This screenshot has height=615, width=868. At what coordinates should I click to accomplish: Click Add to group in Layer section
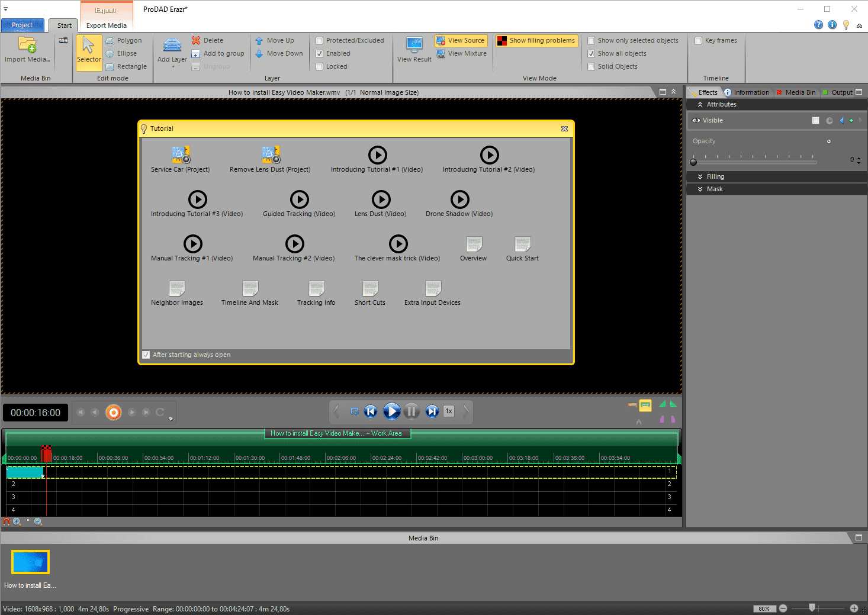[x=217, y=53]
